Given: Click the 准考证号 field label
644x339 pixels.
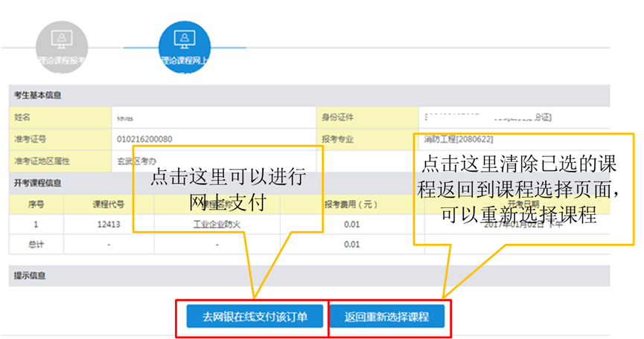Looking at the screenshot, I should [30, 139].
